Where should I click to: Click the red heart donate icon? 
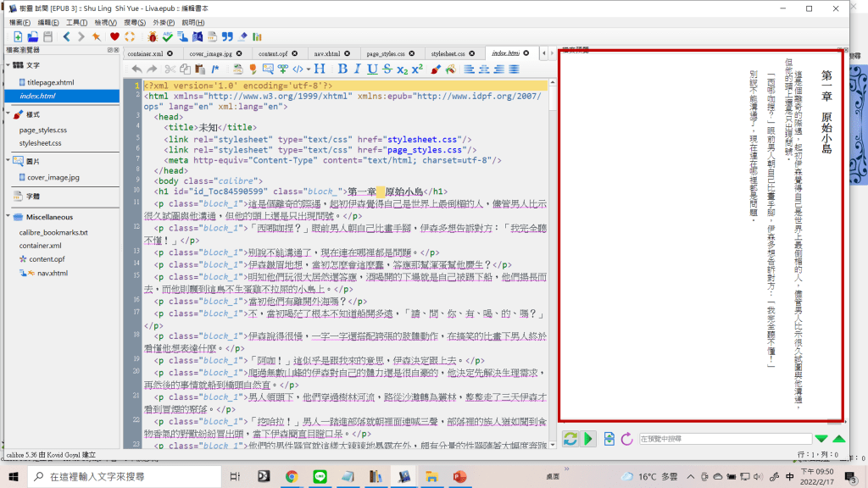(x=114, y=37)
